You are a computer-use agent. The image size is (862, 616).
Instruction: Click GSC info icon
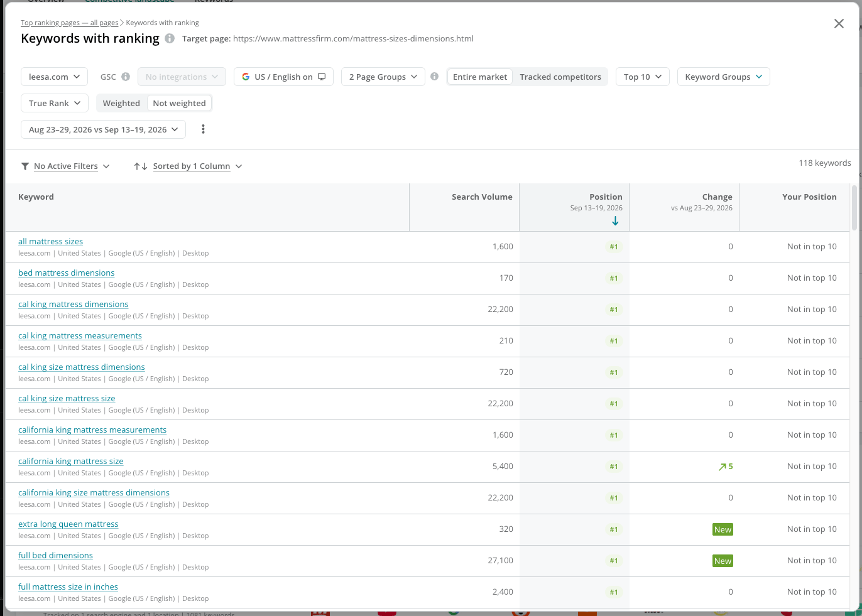(126, 77)
